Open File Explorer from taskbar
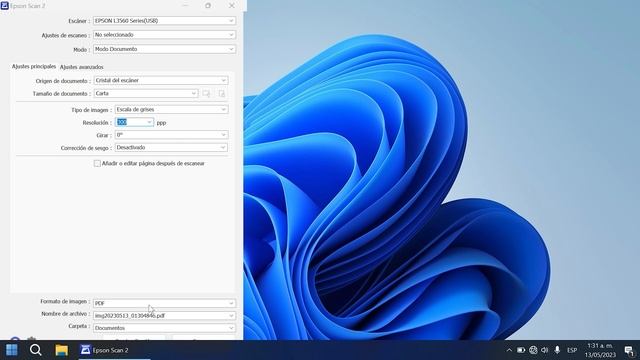The width and height of the screenshot is (640, 360). [x=62, y=350]
